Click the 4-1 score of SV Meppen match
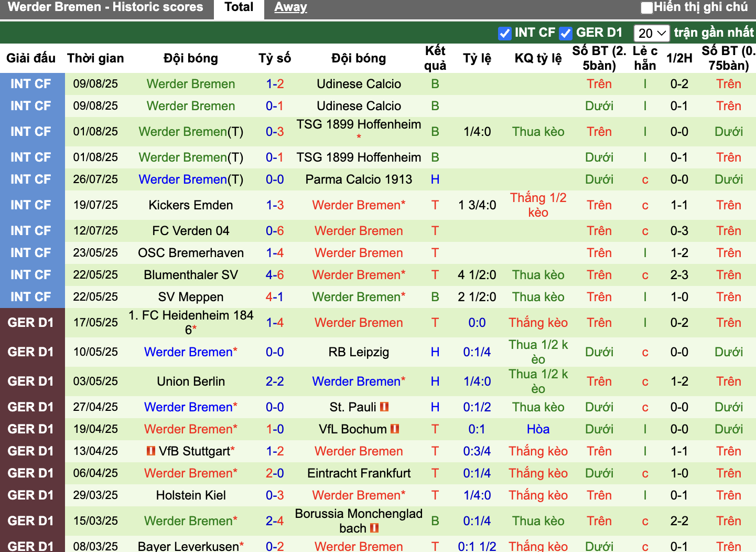The width and height of the screenshot is (756, 552). tap(275, 297)
